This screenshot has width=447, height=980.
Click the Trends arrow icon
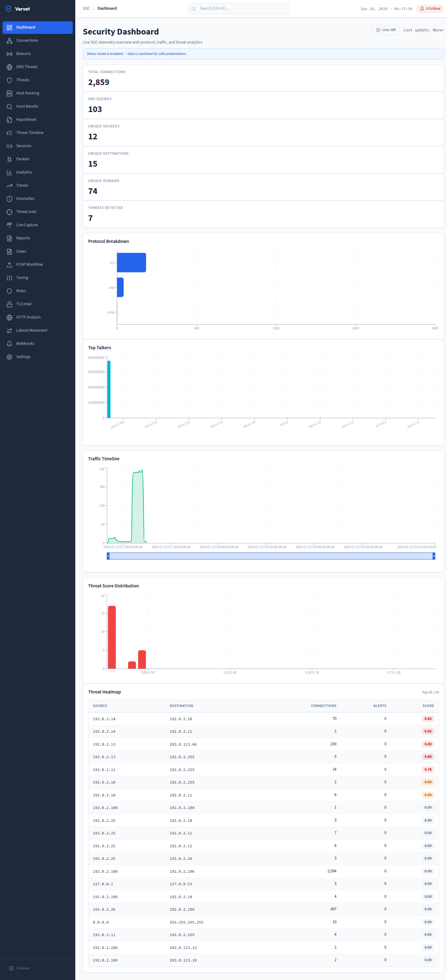pyautogui.click(x=9, y=186)
